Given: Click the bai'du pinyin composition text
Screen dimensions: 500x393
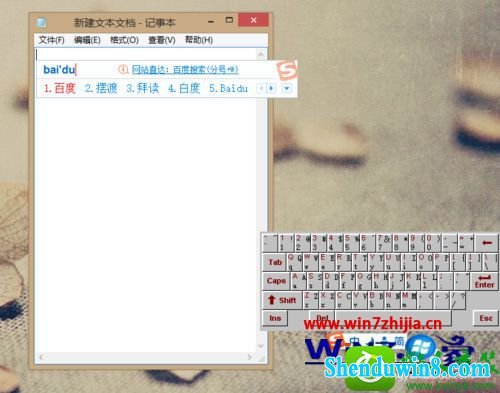Looking at the screenshot, I should pos(59,70).
